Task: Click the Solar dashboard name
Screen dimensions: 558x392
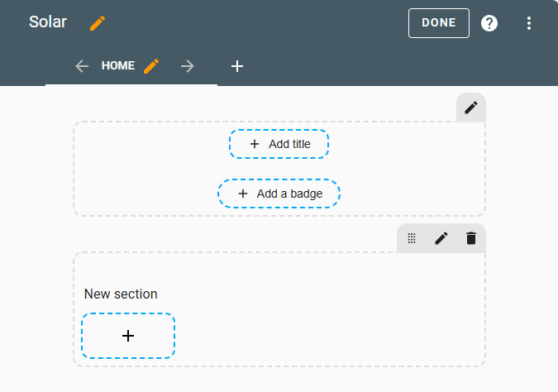Action: 48,22
